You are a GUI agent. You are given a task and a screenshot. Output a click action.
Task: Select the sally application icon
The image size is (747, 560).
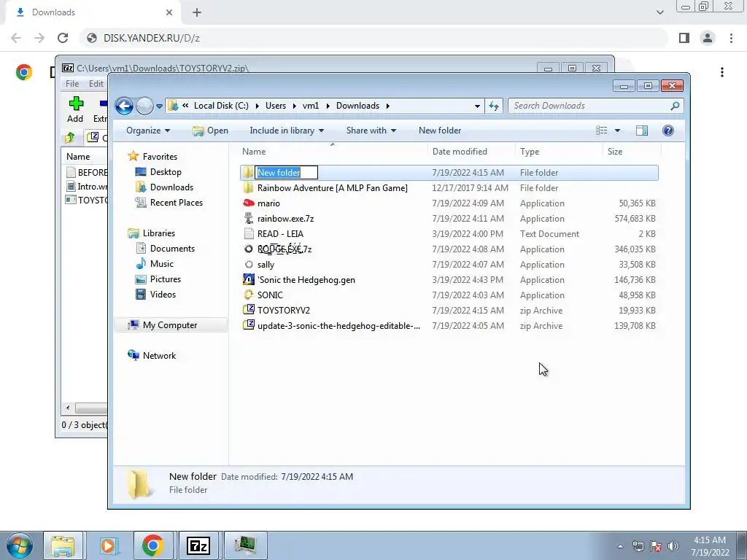pyautogui.click(x=248, y=264)
